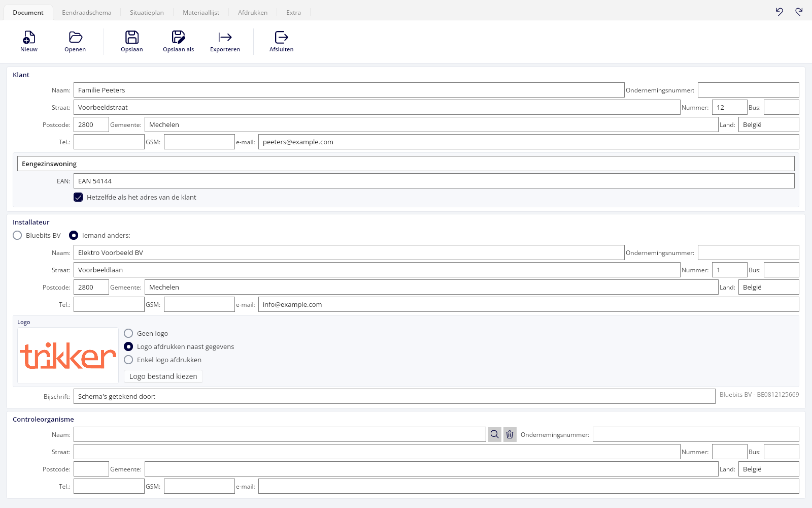Select the Bluebits BV installer radio button

17,235
